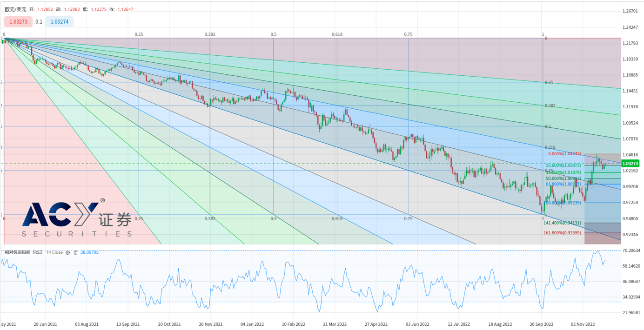644x330 pixels.
Task: Click the 100.000%(0.97239) Fibonacci level
Action: coord(563,203)
